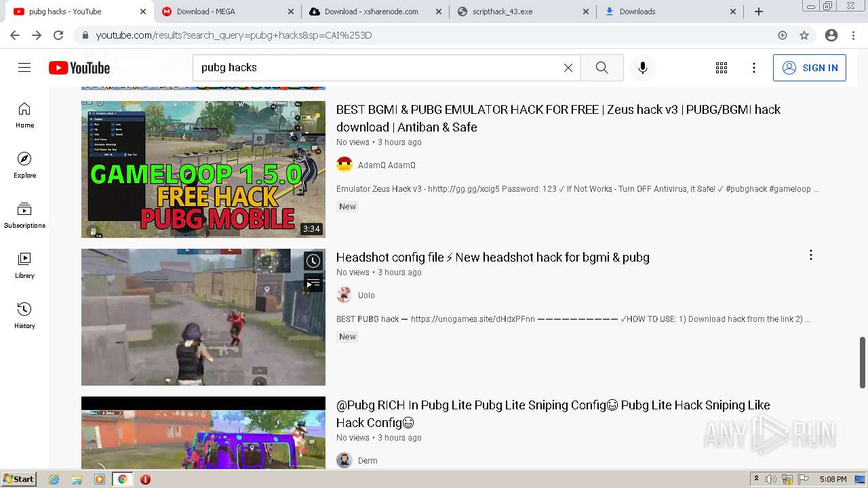The image size is (868, 488).
Task: Click New badge under Uolo video
Action: pyautogui.click(x=347, y=337)
